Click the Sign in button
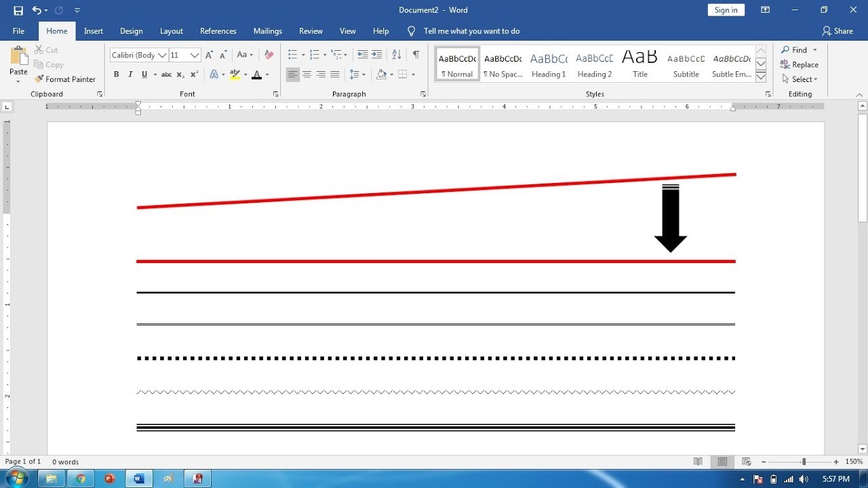Viewport: 868px width, 488px height. pos(726,9)
